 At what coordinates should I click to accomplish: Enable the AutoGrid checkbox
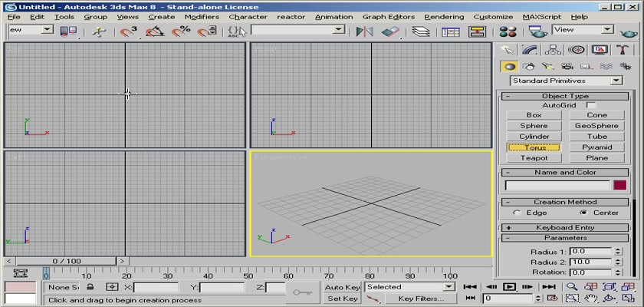[591, 104]
